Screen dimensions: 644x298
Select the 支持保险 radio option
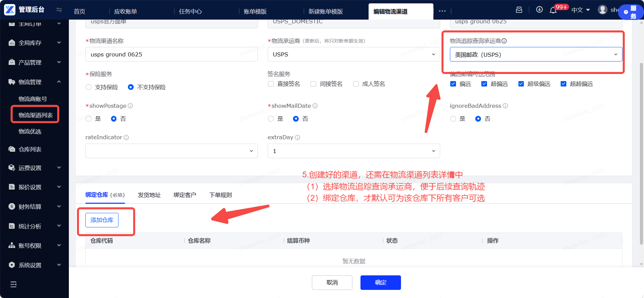click(x=89, y=87)
